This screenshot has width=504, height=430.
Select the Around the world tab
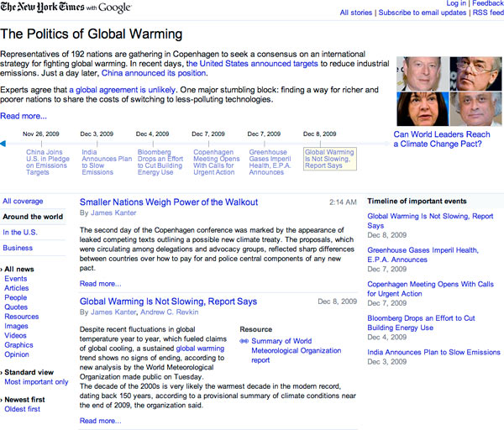[x=33, y=217]
